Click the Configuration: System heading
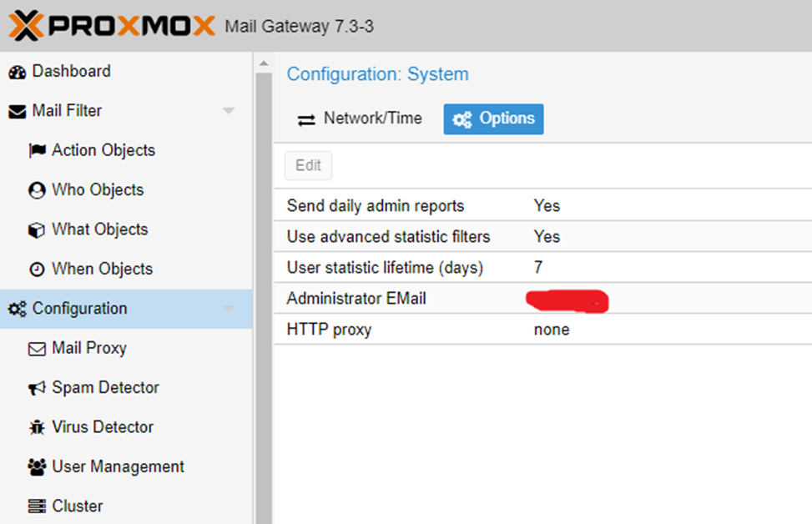Image resolution: width=812 pixels, height=524 pixels. [377, 74]
